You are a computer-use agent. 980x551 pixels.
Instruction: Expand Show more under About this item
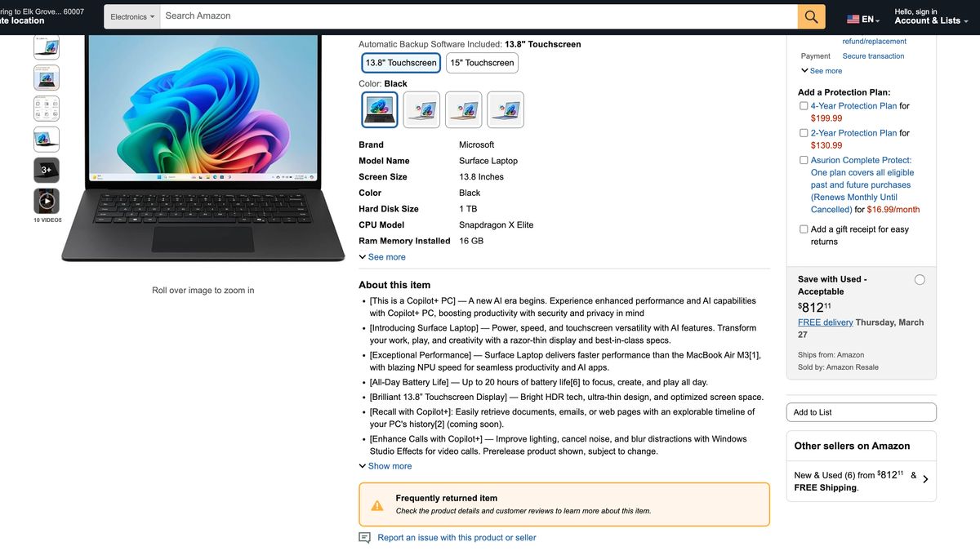[x=385, y=466]
